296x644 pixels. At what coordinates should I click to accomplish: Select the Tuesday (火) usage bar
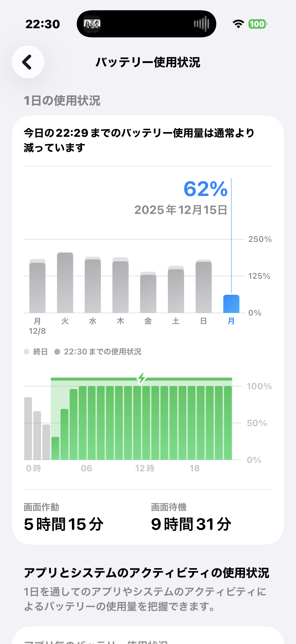(65, 283)
